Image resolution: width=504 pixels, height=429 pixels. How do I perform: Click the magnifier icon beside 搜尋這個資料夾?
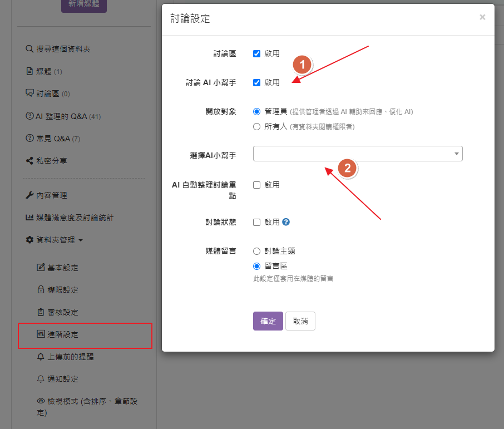(29, 49)
